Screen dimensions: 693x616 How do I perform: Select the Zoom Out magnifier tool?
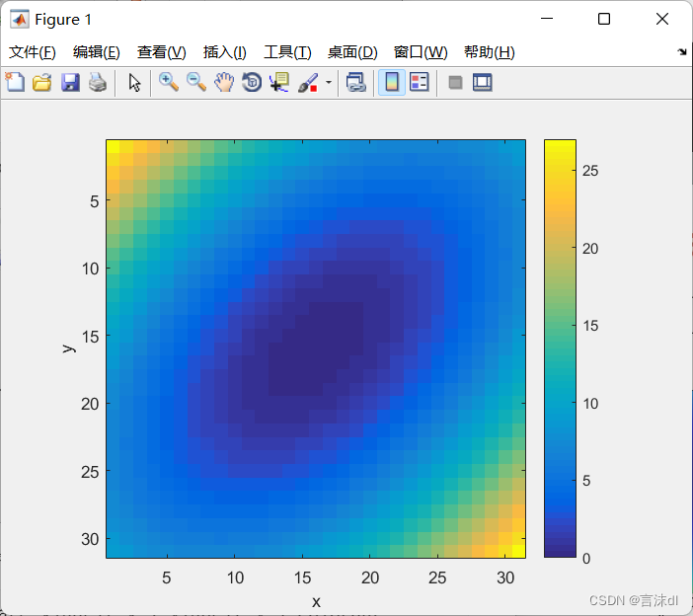196,83
